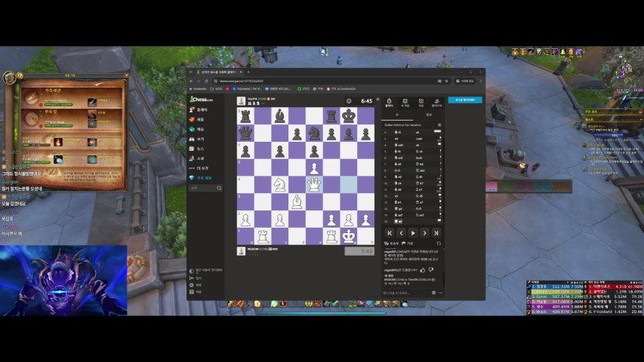The height and width of the screenshot is (362, 644).
Task: Play the move sequence with play button
Action: coord(413,233)
